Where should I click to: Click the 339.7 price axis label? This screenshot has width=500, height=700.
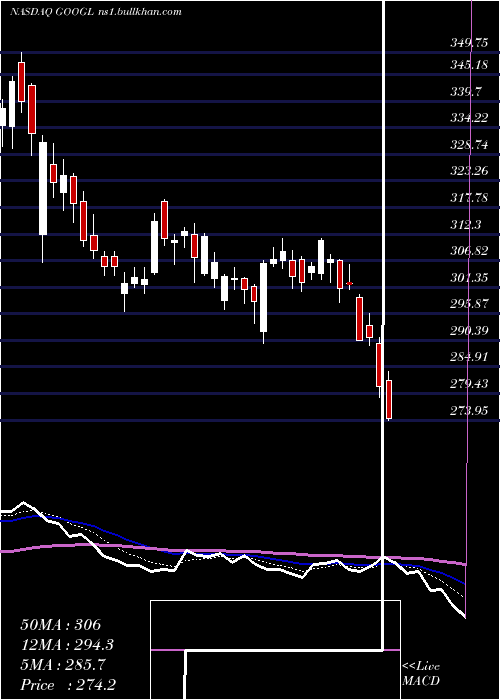pos(466,92)
